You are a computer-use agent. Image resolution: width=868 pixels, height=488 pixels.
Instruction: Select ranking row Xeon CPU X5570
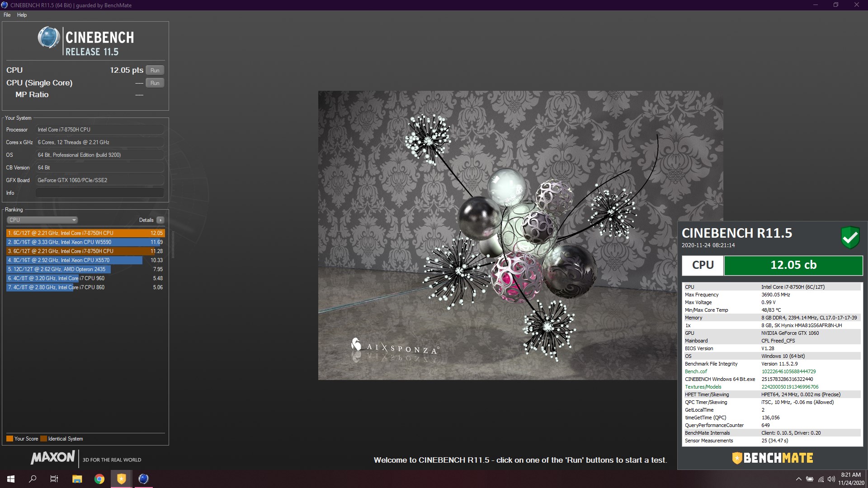[85, 260]
